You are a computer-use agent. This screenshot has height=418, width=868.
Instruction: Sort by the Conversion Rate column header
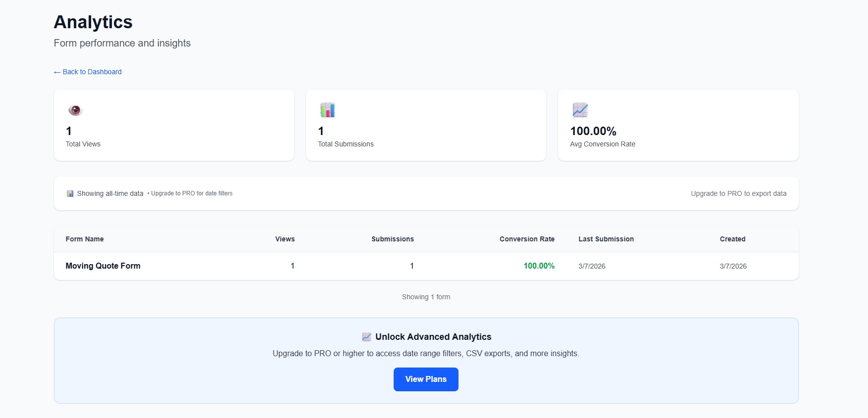click(x=527, y=239)
